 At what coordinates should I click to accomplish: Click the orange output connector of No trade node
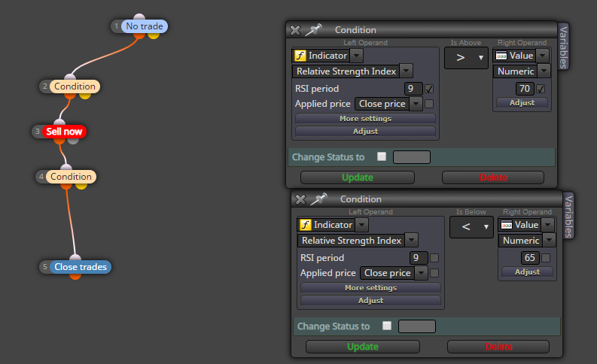[139, 35]
